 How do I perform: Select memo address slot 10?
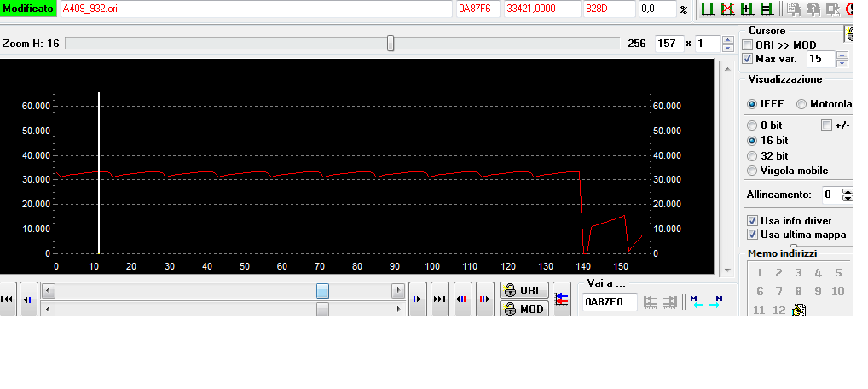point(837,292)
